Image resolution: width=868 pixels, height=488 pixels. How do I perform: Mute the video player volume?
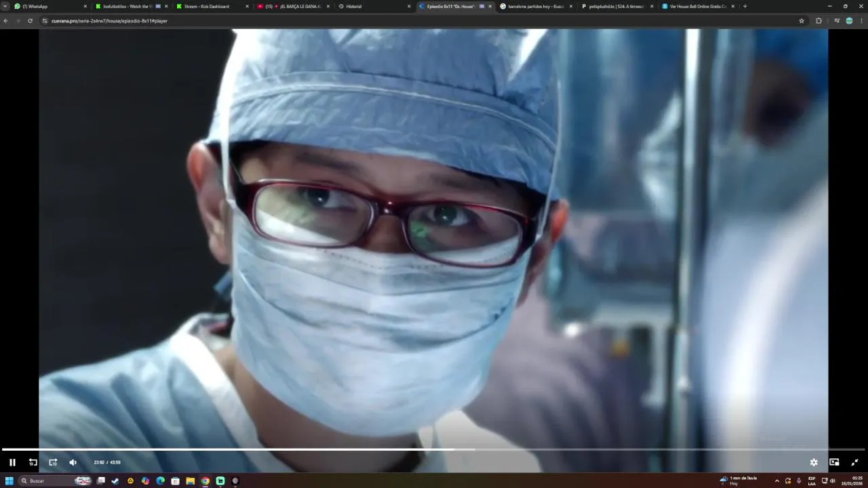pos(73,462)
